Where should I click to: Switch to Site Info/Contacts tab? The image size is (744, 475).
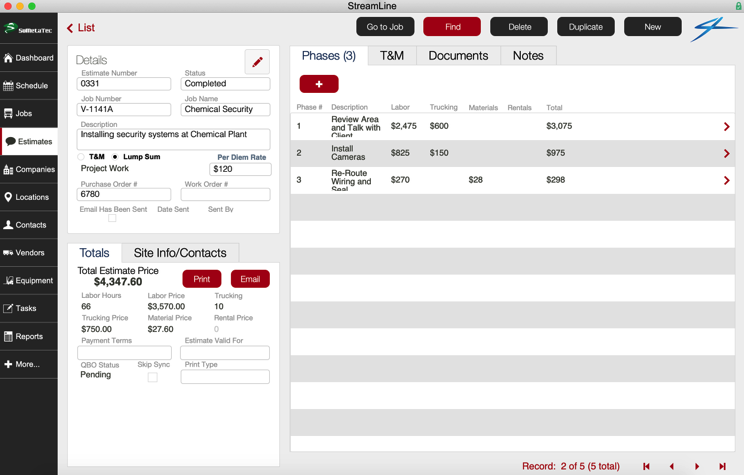tap(180, 253)
